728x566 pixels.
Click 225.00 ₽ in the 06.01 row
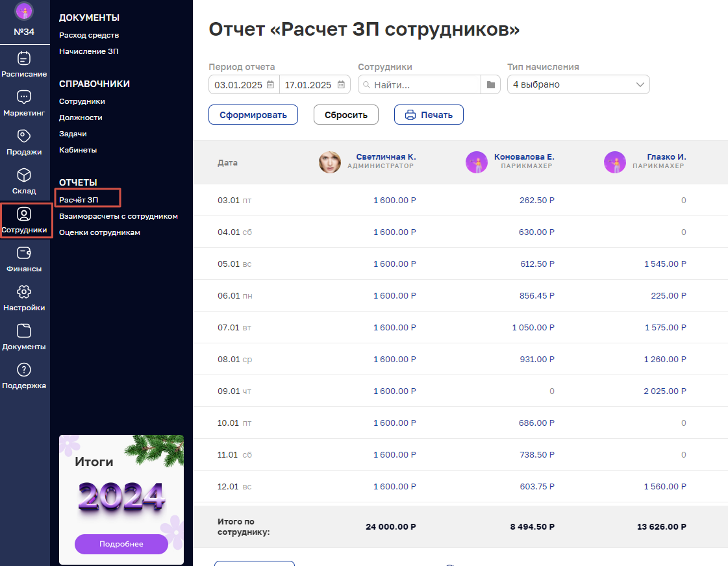(x=668, y=296)
